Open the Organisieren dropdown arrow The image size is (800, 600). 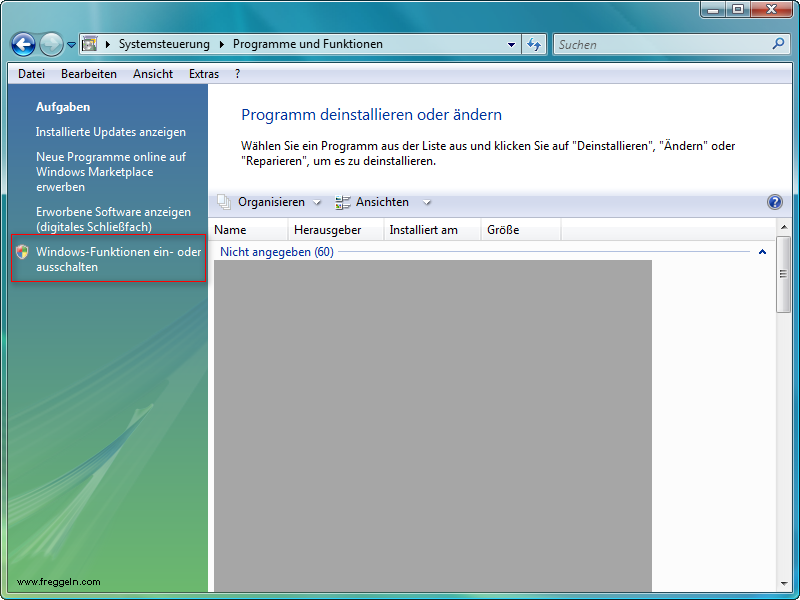(x=317, y=203)
